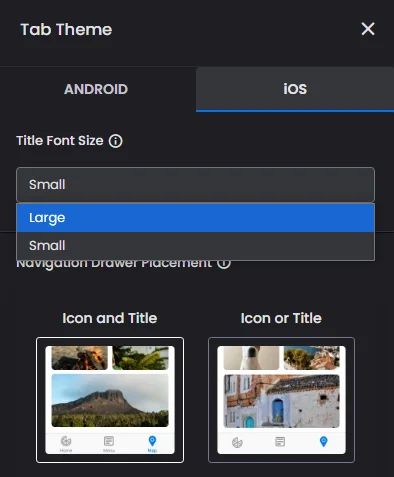
Task: Click the Navigation Drawer Placement info icon
Action: click(224, 263)
